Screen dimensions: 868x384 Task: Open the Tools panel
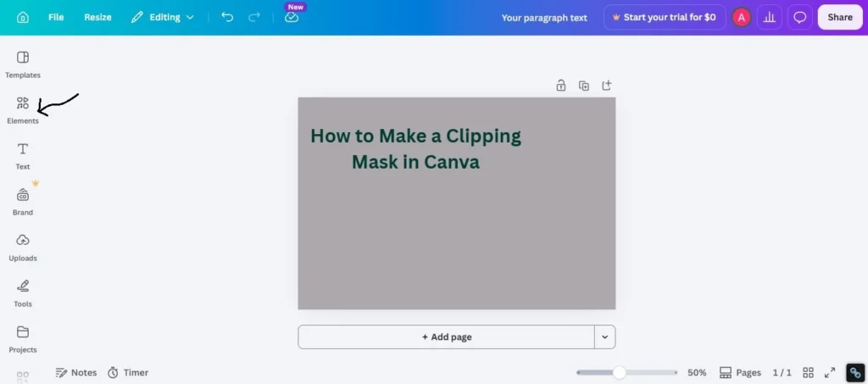coord(23,293)
